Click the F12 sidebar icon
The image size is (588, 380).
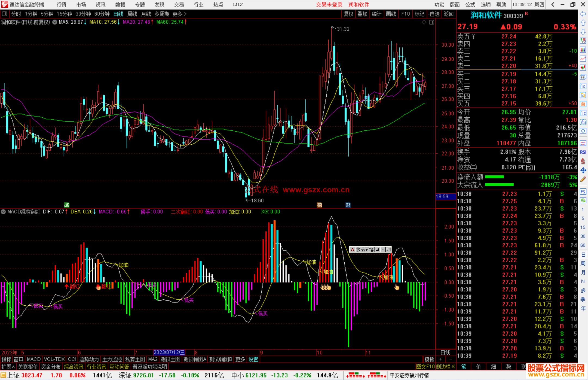583,113
